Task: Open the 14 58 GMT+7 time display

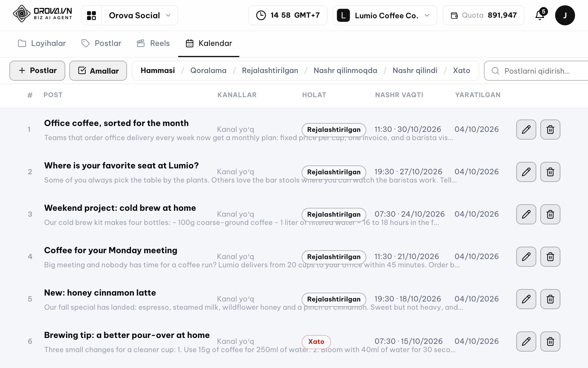Action: pyautogui.click(x=288, y=15)
